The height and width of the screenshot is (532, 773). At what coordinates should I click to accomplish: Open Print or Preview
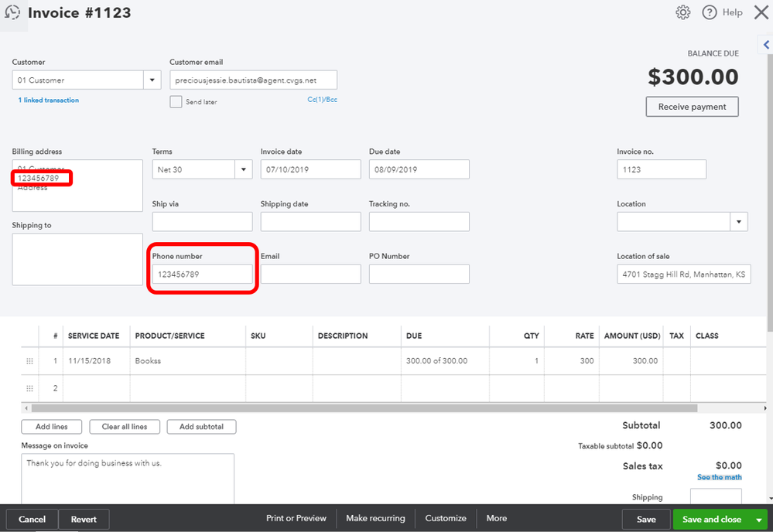tap(296, 518)
